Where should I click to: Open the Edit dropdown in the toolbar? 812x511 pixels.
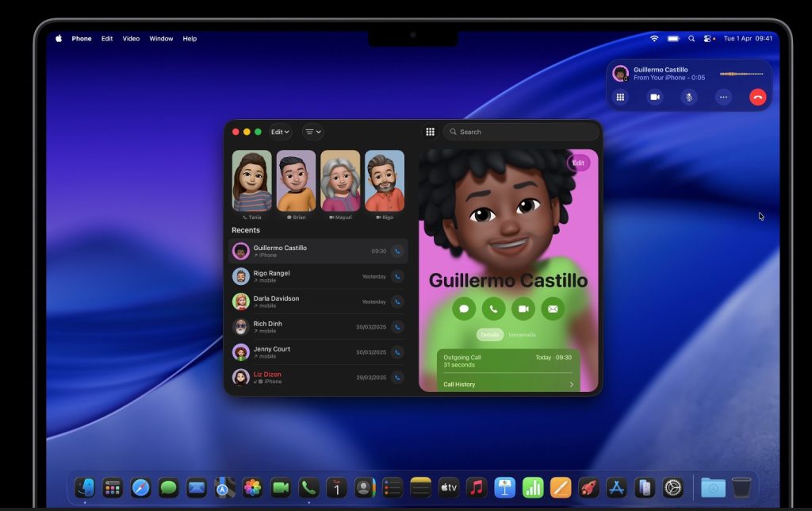279,132
